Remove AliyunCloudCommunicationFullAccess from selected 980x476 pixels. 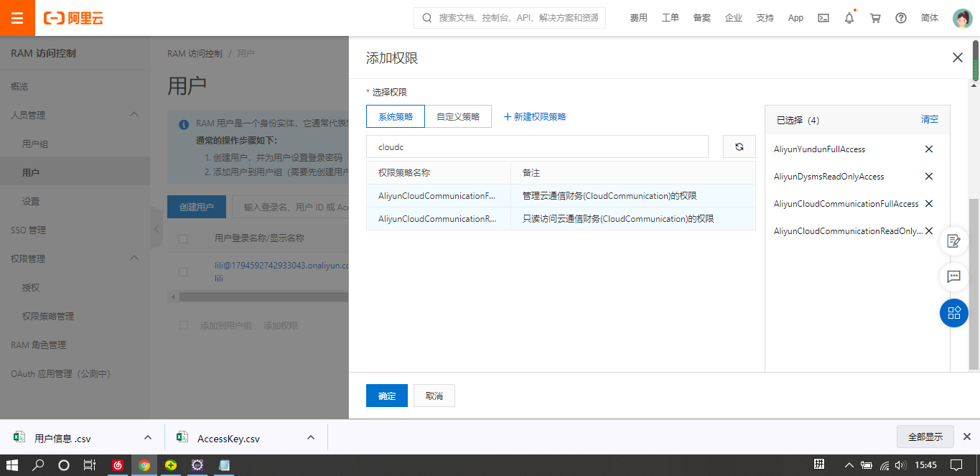[928, 204]
